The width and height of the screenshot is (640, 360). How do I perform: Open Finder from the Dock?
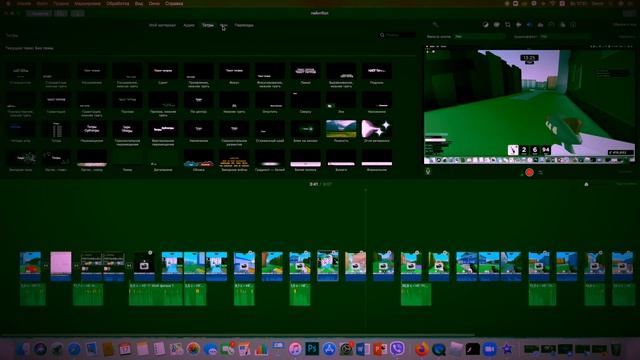pyautogui.click(x=23, y=349)
